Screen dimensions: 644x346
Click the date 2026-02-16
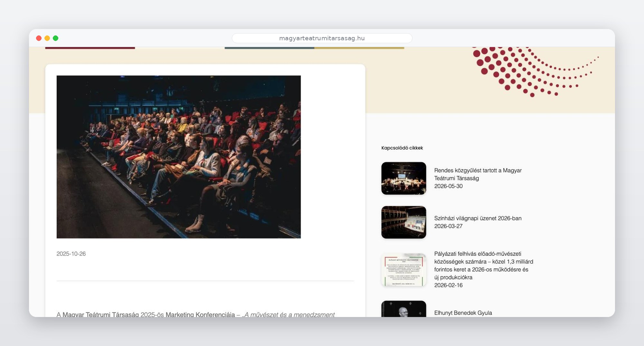(448, 285)
